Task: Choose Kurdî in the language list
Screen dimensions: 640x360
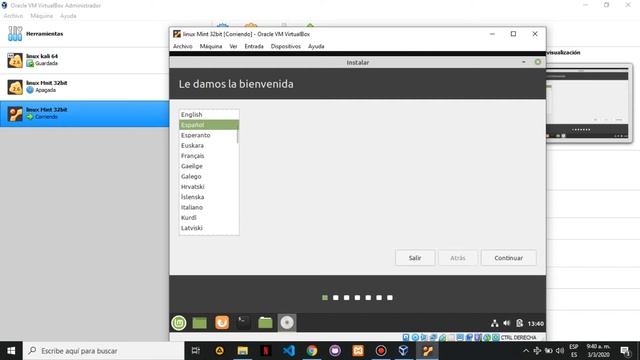Action: (209, 218)
